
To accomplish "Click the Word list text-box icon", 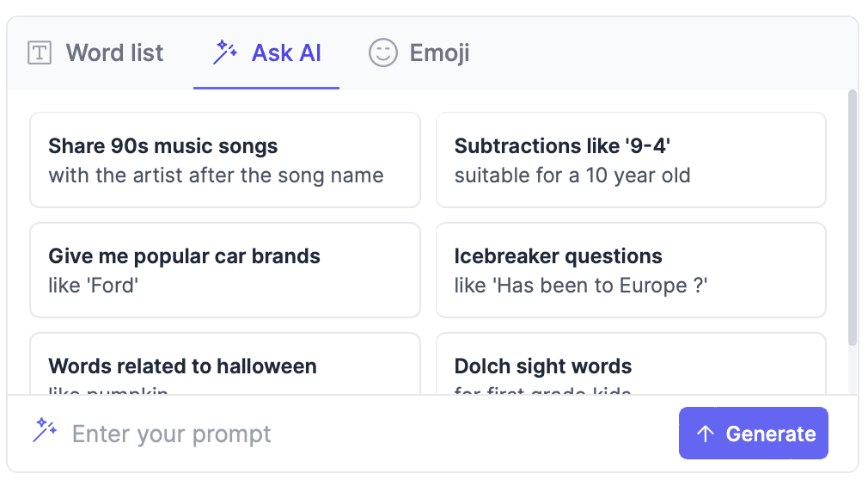I will pos(40,53).
